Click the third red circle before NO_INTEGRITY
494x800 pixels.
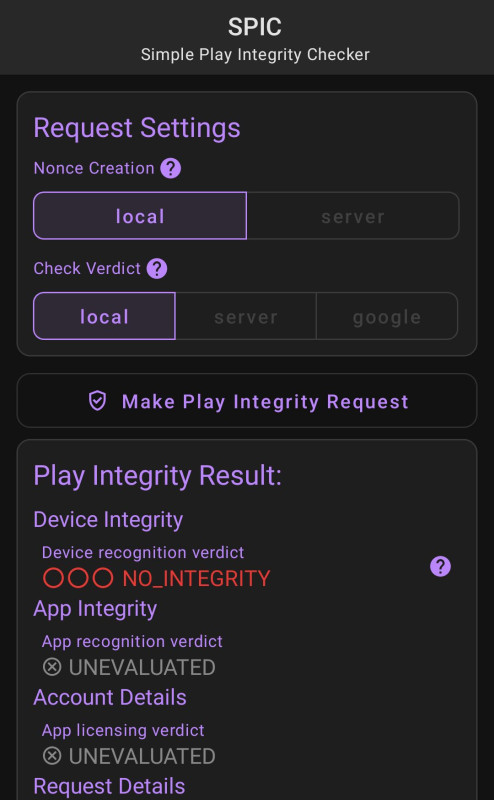[x=103, y=578]
